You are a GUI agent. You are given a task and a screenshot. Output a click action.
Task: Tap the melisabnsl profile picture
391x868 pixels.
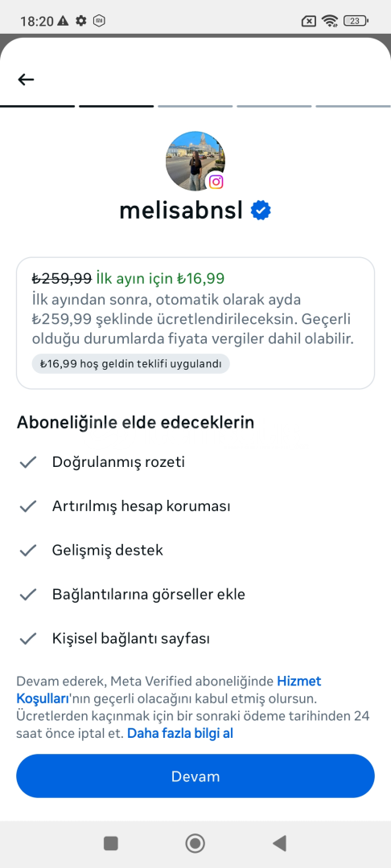(x=195, y=161)
